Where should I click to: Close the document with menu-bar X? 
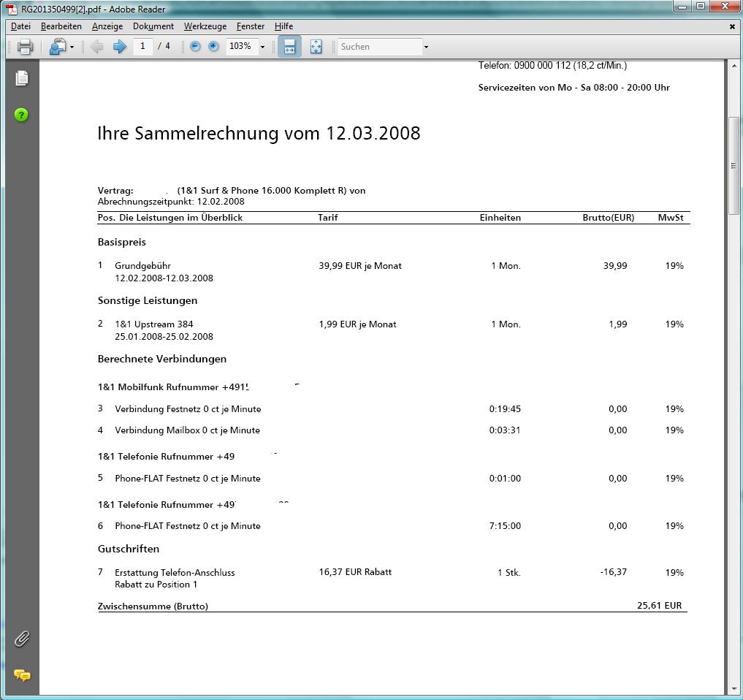tap(732, 27)
